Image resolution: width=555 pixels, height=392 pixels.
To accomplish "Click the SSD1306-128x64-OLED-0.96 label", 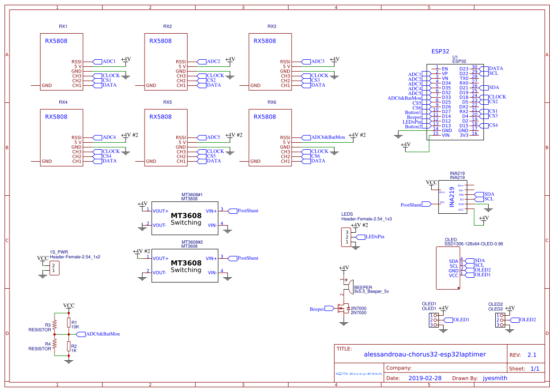I will click(473, 244).
